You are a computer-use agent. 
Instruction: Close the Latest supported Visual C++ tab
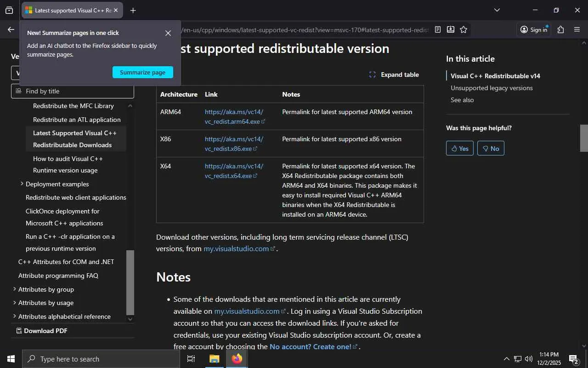116,10
